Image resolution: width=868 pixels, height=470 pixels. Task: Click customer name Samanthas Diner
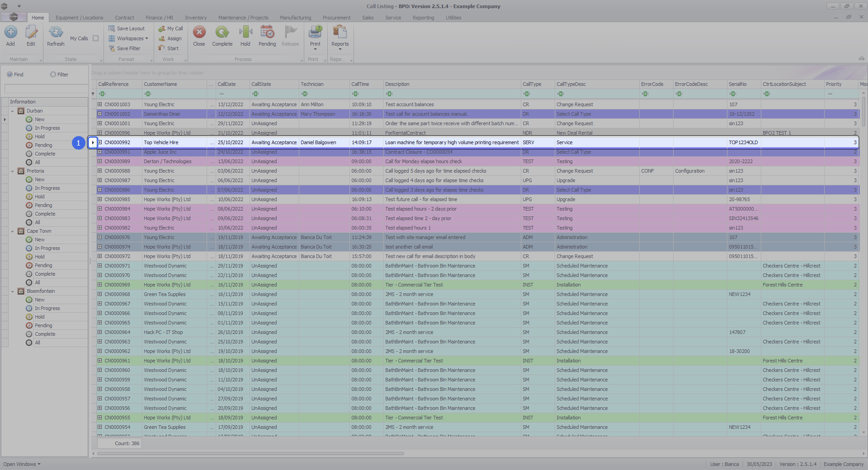click(162, 114)
